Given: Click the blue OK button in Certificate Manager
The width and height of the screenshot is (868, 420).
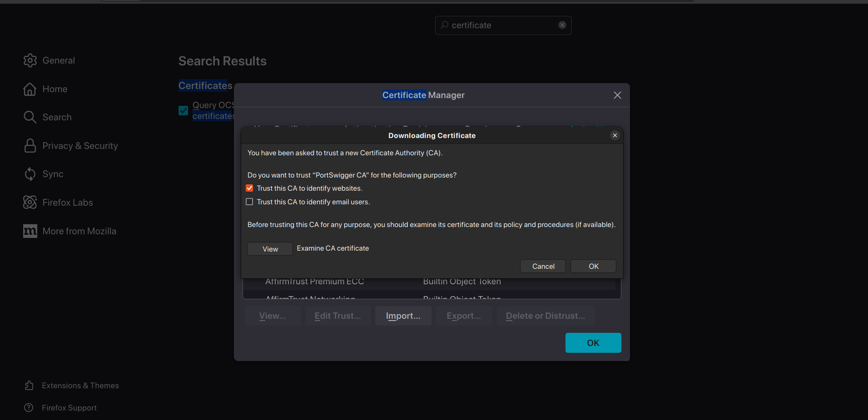Looking at the screenshot, I should 593,343.
